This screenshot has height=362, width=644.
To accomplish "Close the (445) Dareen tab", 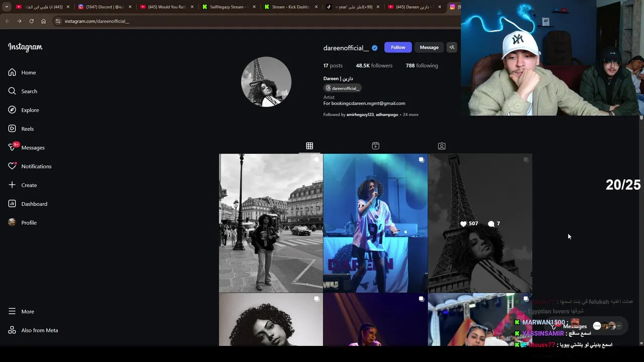I will pyautogui.click(x=439, y=7).
